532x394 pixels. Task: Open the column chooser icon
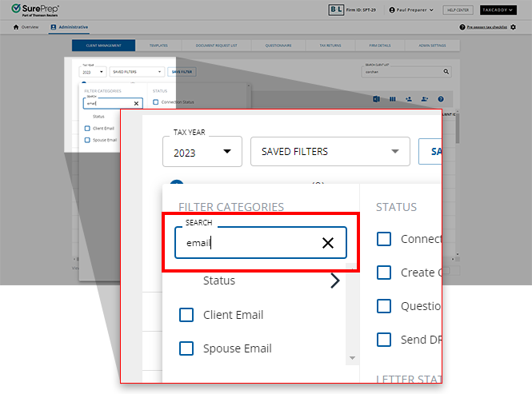393,99
